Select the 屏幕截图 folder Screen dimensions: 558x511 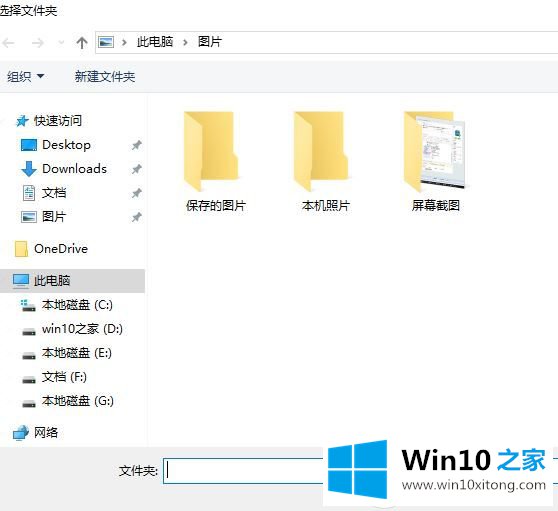point(435,152)
